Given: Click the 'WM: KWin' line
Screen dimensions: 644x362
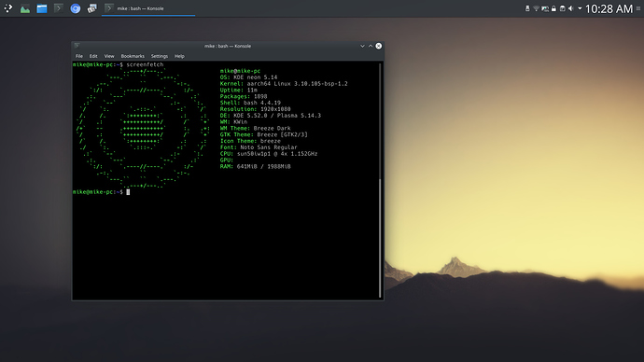Looking at the screenshot, I should (x=233, y=122).
